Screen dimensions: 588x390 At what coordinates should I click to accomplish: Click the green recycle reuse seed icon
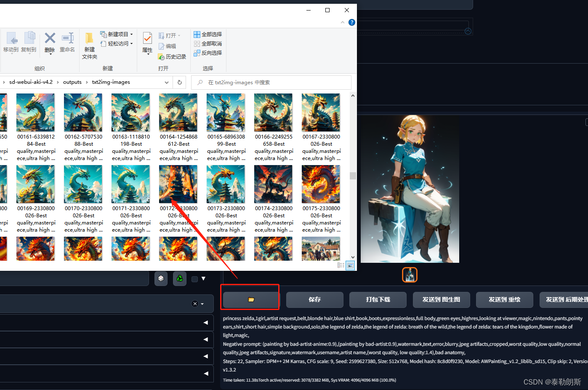180,279
